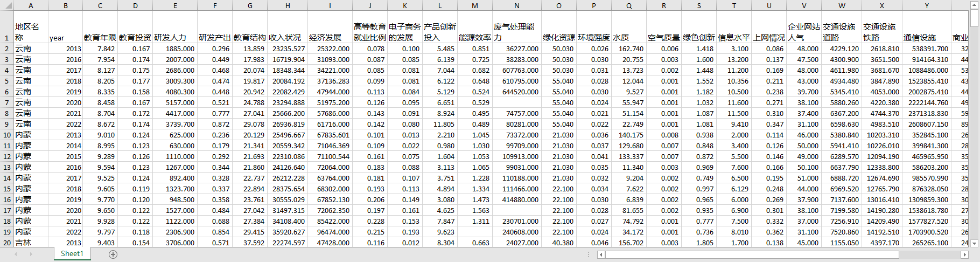The height and width of the screenshot is (262, 980).
Task: Click the 教育投资 header cell
Action: (135, 27)
